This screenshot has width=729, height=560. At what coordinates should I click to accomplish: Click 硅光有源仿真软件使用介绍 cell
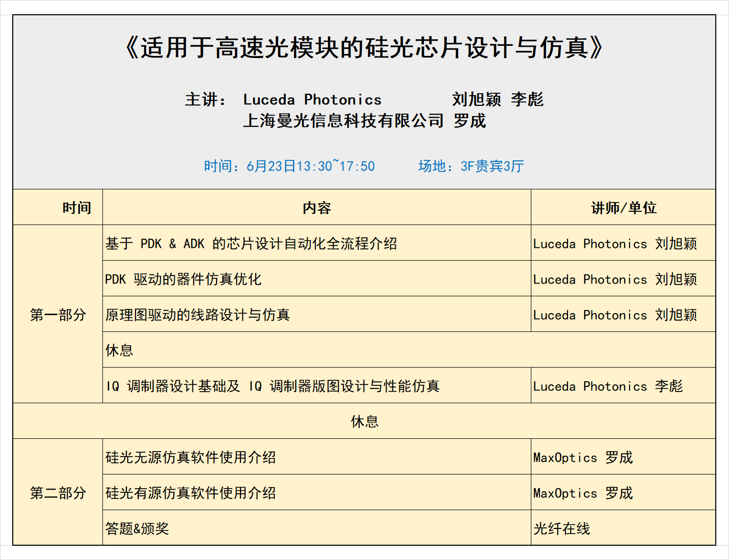click(317, 492)
